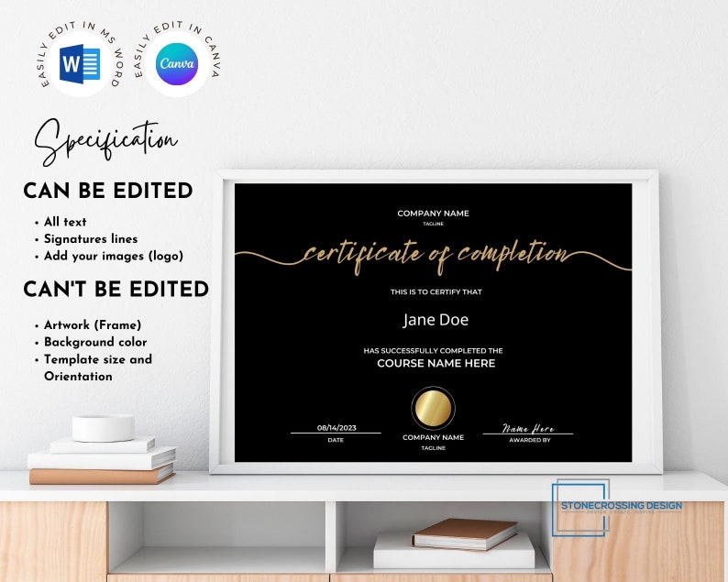Click 'TAGLINE' at the certificate bottom

pyautogui.click(x=433, y=448)
